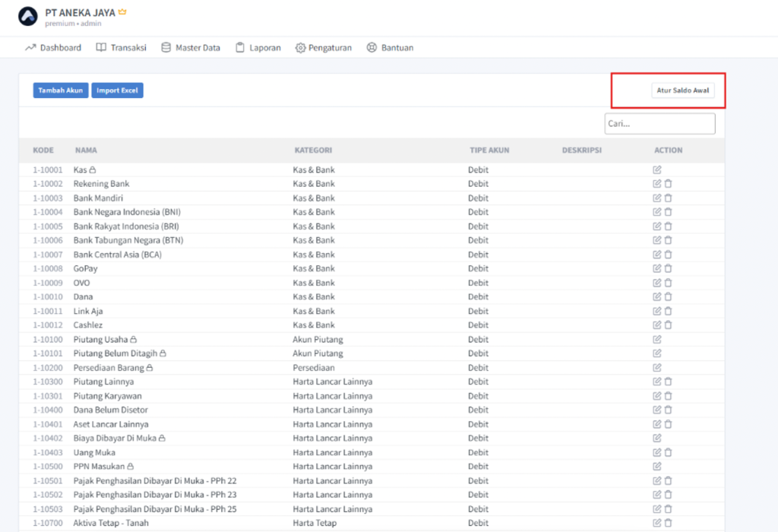This screenshot has height=532, width=778.
Task: Delete the Rekening Bank account row
Action: (669, 184)
